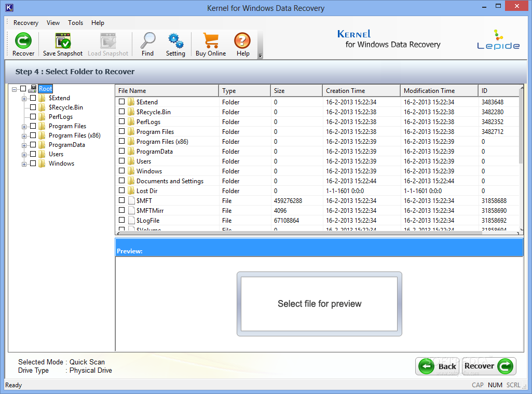Image resolution: width=532 pixels, height=394 pixels.
Task: Sort by ID column header
Action: point(498,91)
